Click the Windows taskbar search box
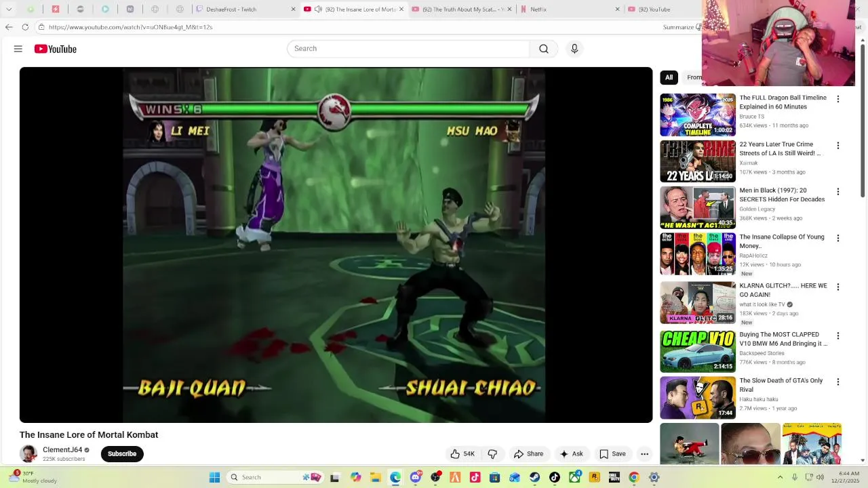Screen dimensions: 868x488 [275, 477]
